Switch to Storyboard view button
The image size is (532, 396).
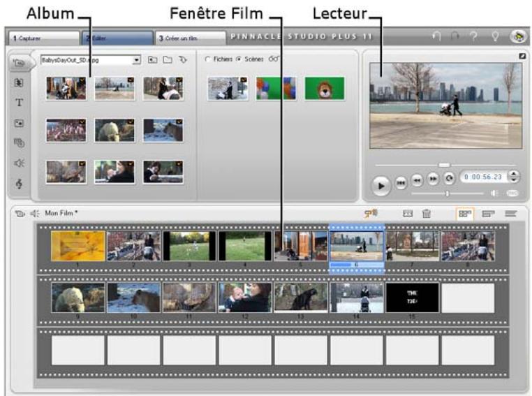pyautogui.click(x=465, y=214)
